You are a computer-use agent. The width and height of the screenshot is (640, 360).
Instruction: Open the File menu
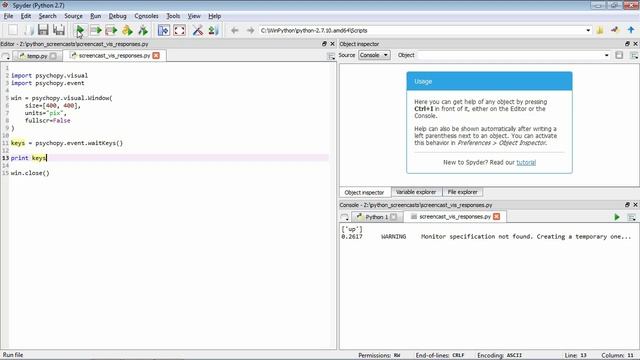click(x=8, y=16)
